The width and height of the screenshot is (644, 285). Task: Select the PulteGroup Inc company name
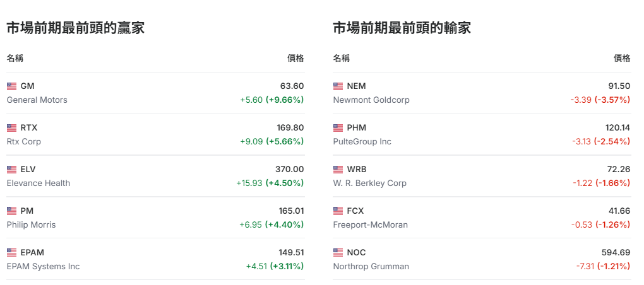362,142
